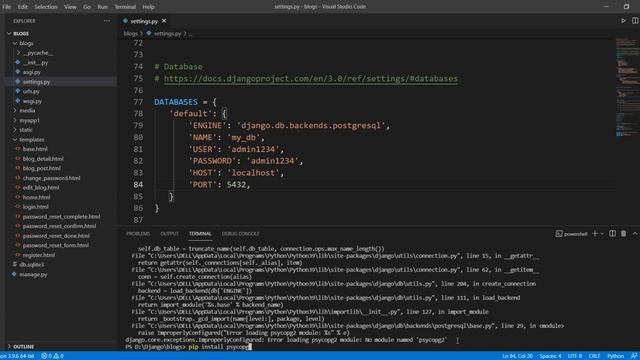
Task: Kill terminal with trash icon
Action: coord(623,233)
